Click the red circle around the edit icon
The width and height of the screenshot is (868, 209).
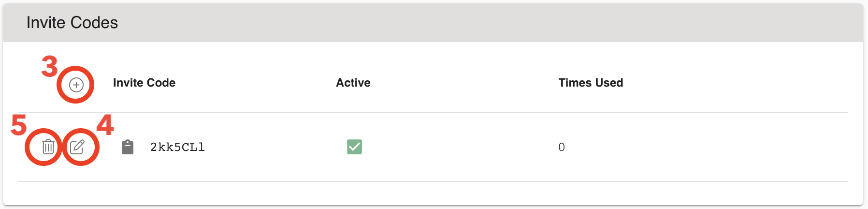tap(81, 147)
